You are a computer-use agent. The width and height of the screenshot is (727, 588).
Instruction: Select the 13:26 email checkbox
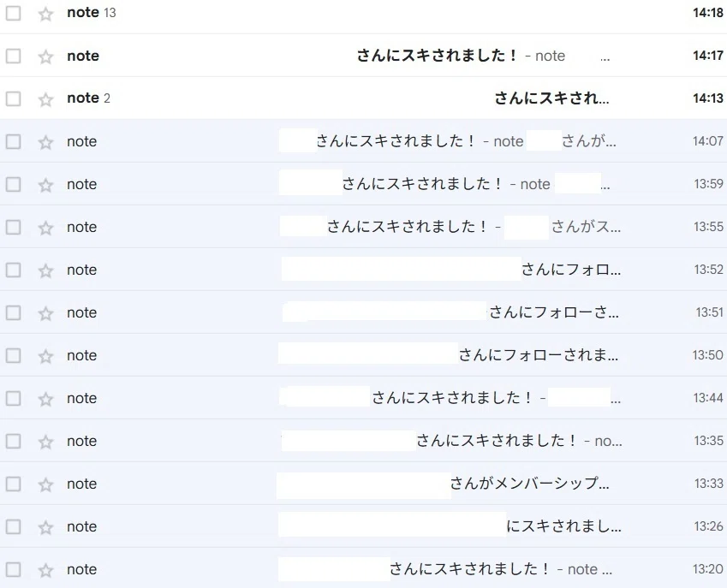(x=13, y=526)
